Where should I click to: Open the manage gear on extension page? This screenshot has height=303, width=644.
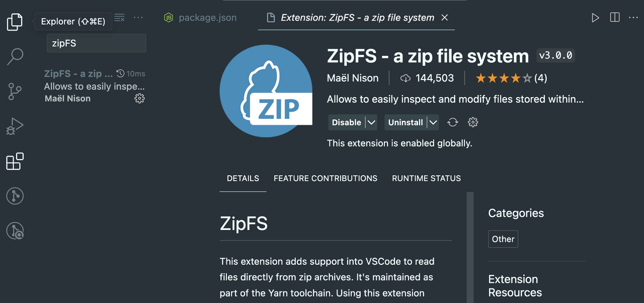click(472, 122)
